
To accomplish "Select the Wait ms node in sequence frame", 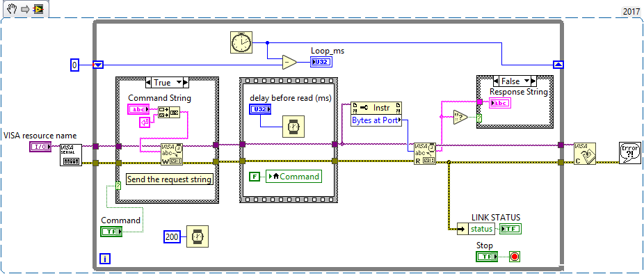I will pos(293,126).
